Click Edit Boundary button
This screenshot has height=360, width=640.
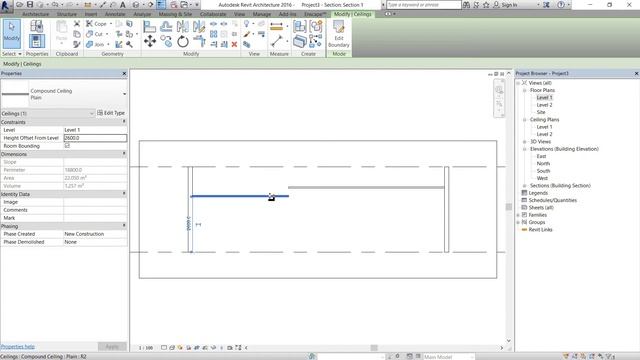[339, 33]
